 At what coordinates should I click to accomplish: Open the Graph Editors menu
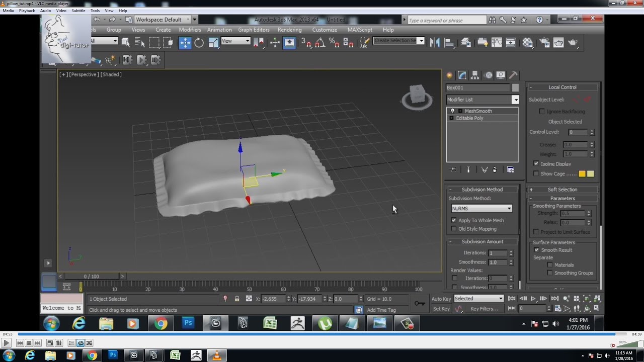254,30
